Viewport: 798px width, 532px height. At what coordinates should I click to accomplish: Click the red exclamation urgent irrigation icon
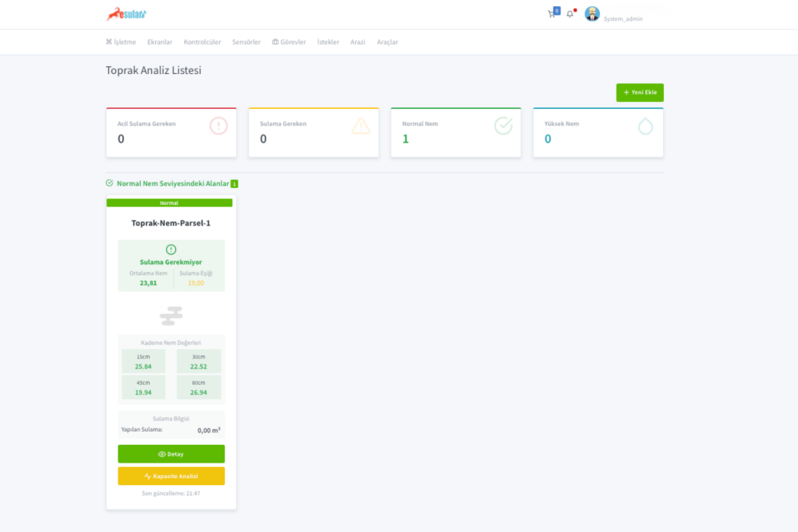coord(219,125)
